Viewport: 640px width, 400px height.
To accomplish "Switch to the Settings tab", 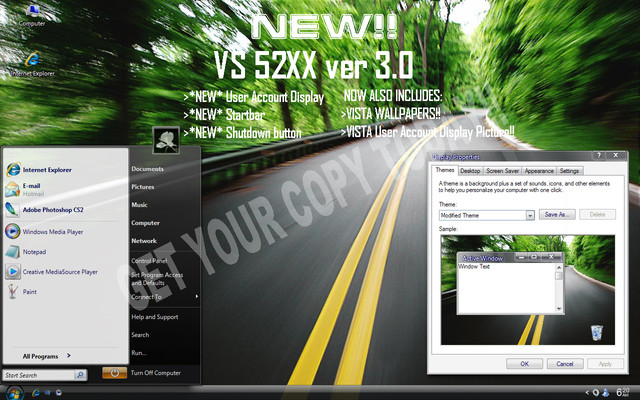I will point(569,171).
